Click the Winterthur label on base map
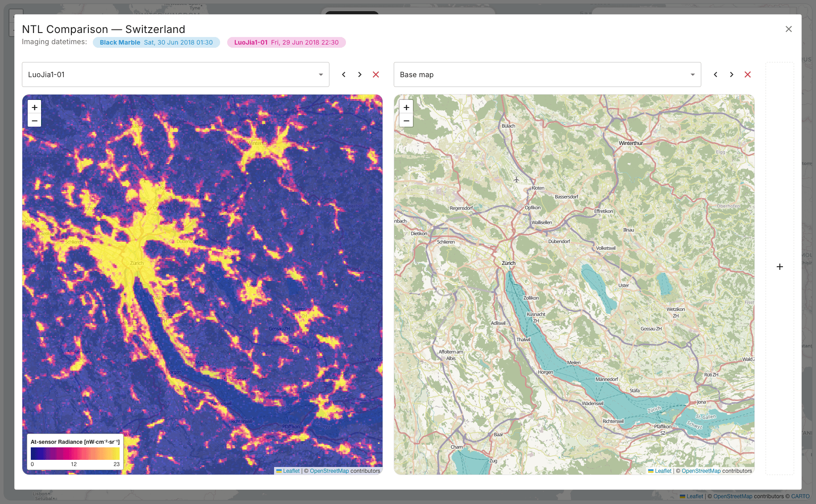This screenshot has width=816, height=504. pos(631,143)
